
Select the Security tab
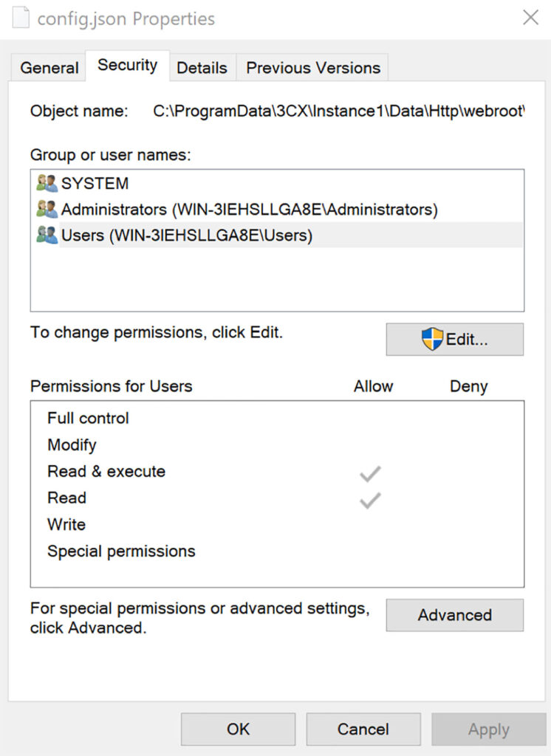127,66
